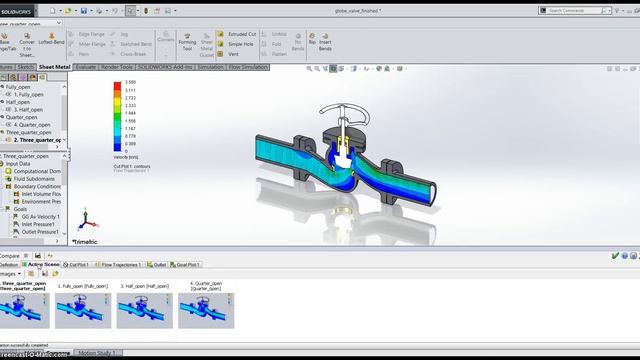Click the Edge Flange tool
The image size is (640, 360).
click(x=87, y=34)
